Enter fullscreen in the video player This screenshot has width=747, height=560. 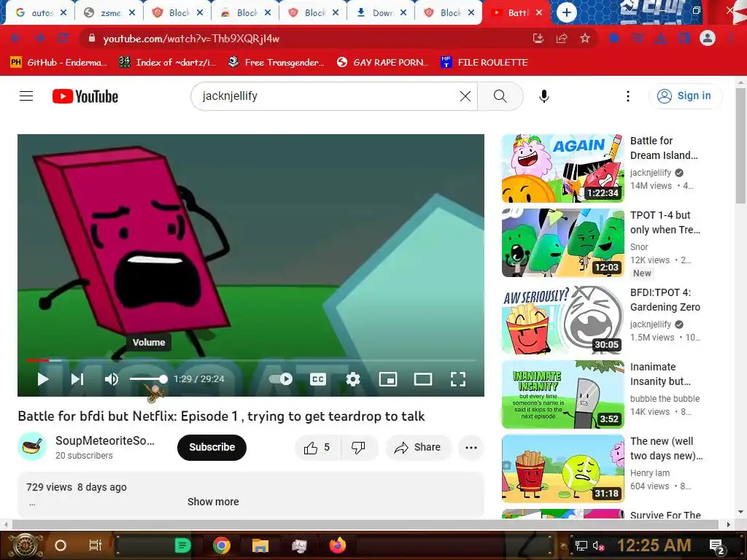coord(458,379)
